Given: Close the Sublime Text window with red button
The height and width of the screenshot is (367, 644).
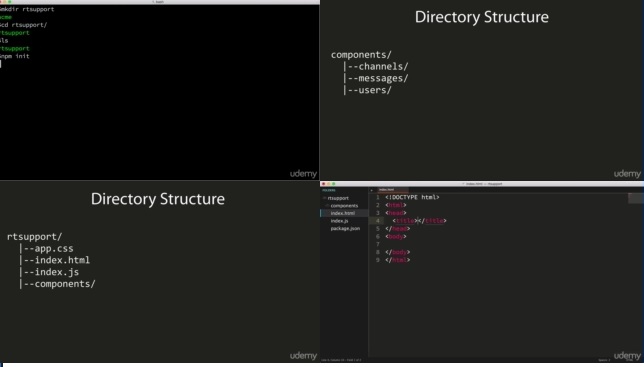Looking at the screenshot, I should [324, 184].
